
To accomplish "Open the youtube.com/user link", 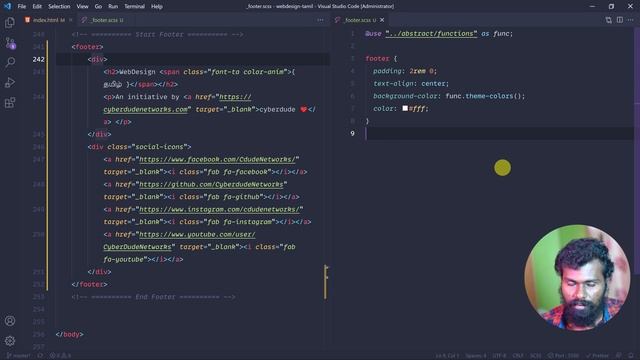I will 197,234.
